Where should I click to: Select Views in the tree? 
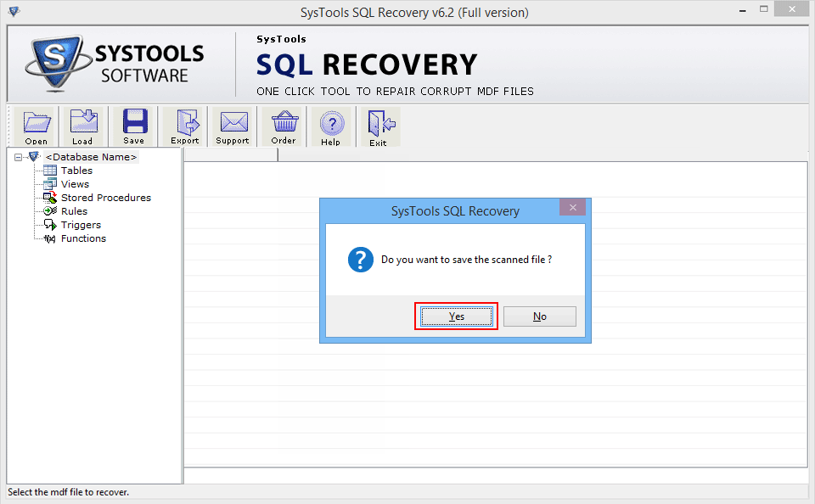pos(75,184)
